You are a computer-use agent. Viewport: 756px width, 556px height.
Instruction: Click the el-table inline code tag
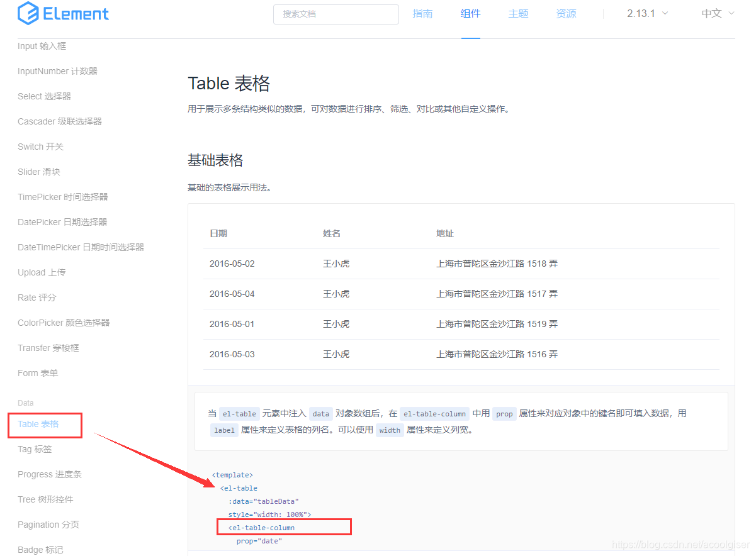pos(239,414)
